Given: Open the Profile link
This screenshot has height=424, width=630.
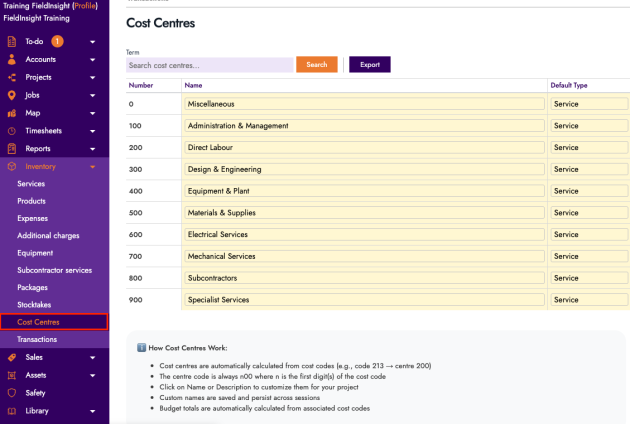Looking at the screenshot, I should click(84, 6).
